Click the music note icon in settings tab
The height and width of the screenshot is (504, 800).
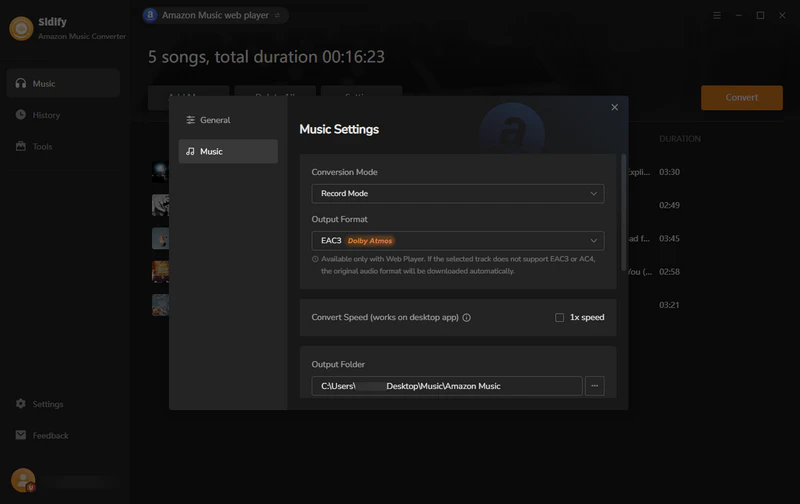pyautogui.click(x=190, y=152)
